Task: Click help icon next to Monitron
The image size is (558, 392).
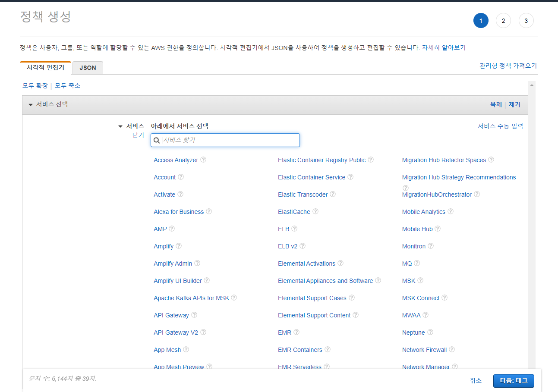Action: [x=431, y=246]
